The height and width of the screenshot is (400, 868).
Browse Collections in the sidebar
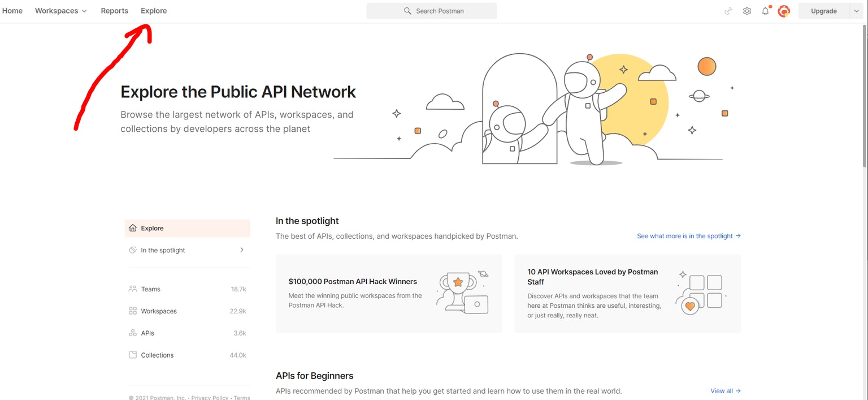point(187,355)
